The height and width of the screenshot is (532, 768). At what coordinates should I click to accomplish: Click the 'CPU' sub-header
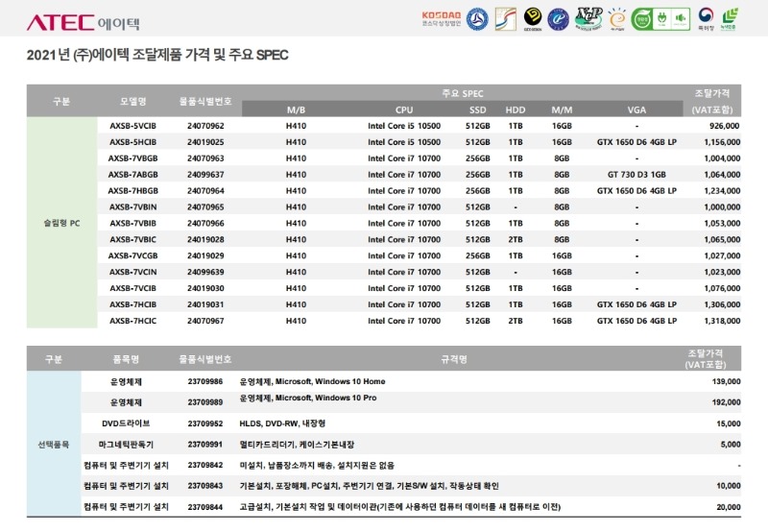404,109
